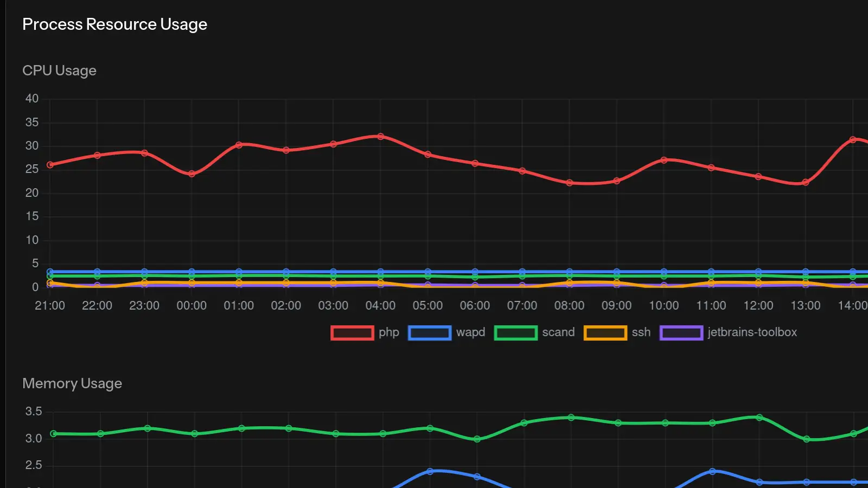Click the Process Resource Usage heading
The width and height of the screenshot is (868, 488).
[114, 24]
